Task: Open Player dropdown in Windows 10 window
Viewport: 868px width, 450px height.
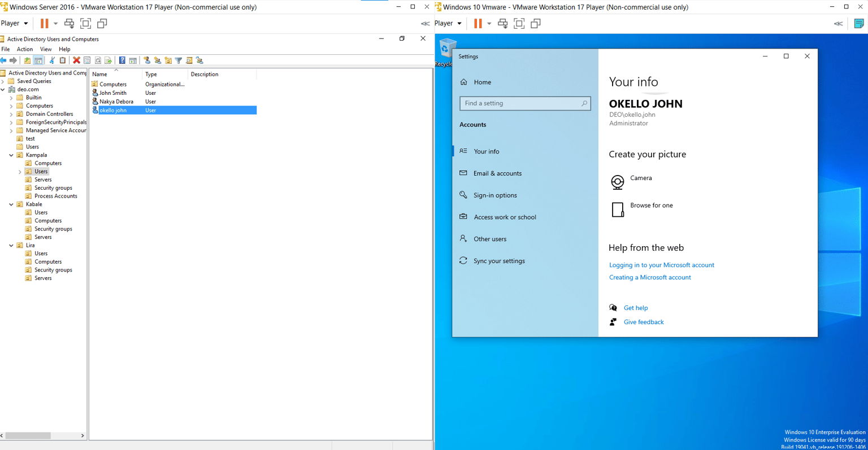Action: (448, 24)
